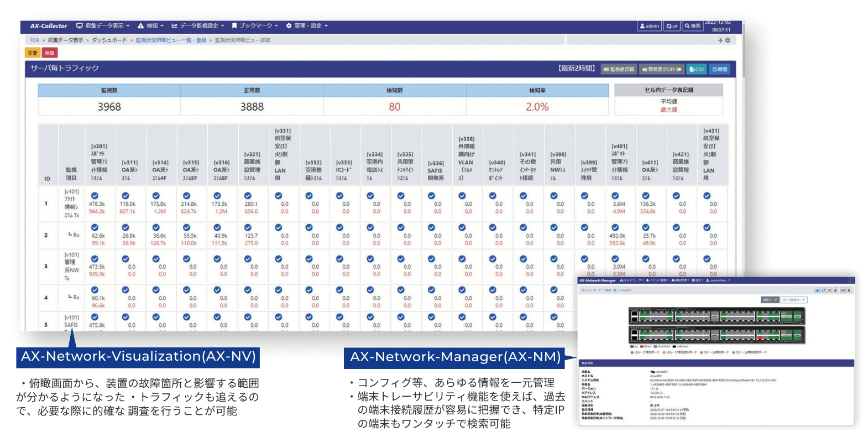Image resolution: width=868 pixels, height=442 pixels.
Task: Open the ブックマーク menu
Action: click(x=255, y=26)
